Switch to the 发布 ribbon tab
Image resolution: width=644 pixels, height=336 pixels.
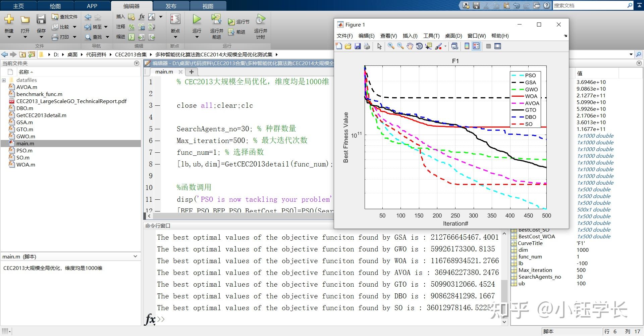171,5
